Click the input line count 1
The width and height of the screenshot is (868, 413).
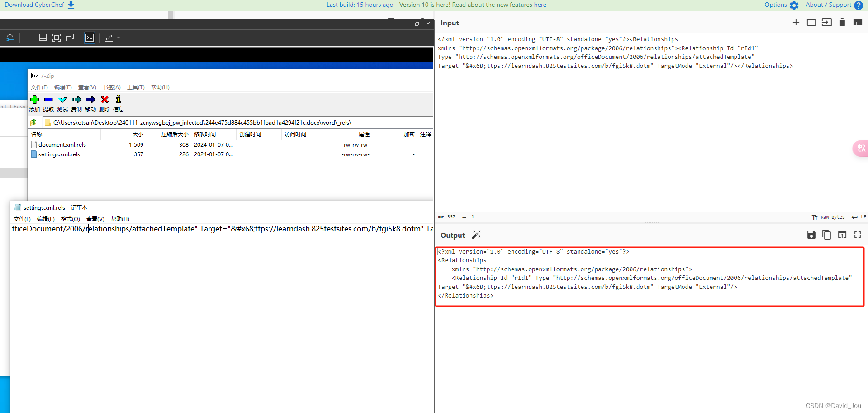tap(468, 217)
